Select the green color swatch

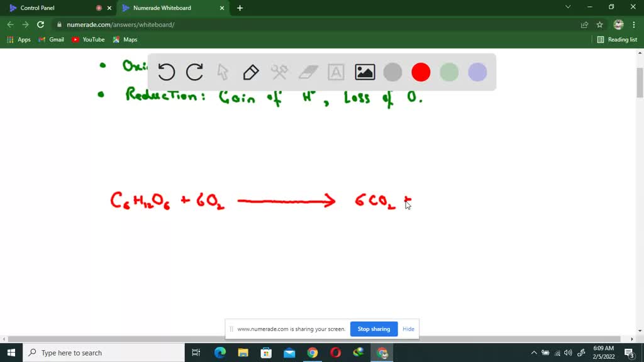coord(449,72)
